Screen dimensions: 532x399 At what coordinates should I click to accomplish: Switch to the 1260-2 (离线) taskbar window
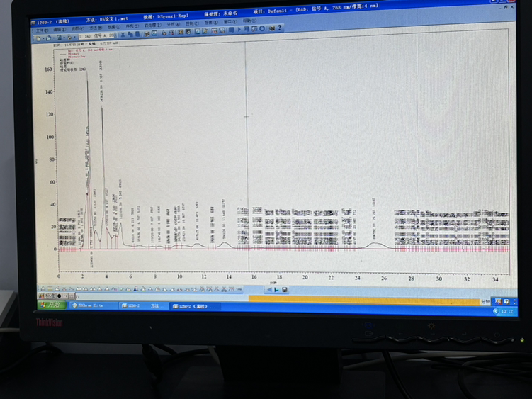point(195,306)
